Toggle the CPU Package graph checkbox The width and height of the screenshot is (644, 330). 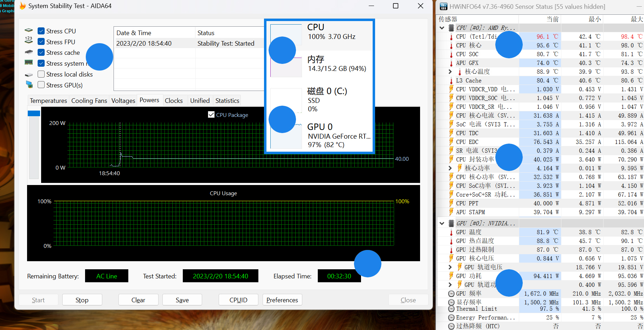point(211,114)
